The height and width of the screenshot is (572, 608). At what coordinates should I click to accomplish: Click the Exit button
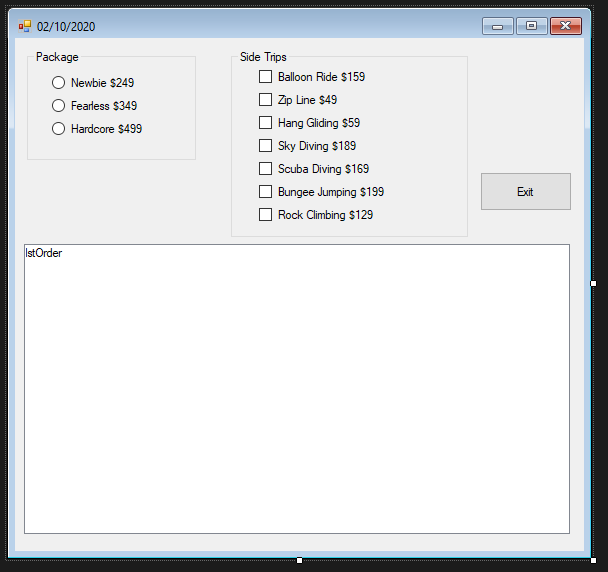(x=526, y=192)
